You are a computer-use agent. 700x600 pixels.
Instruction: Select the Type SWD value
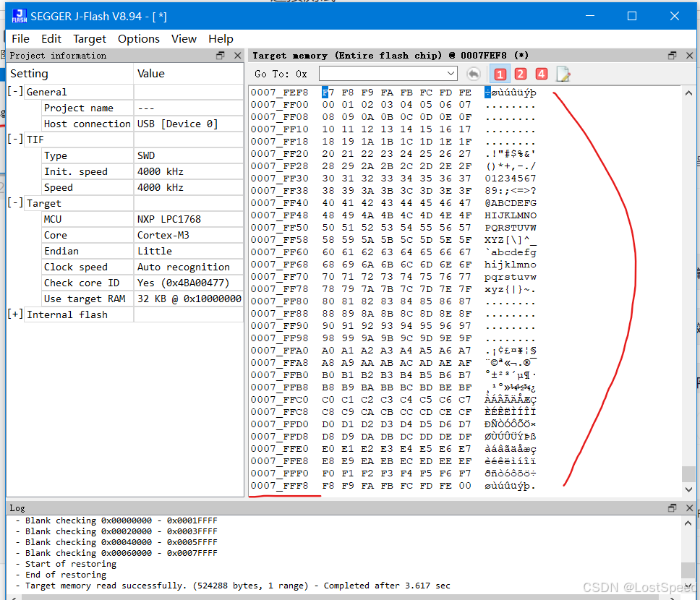point(146,156)
